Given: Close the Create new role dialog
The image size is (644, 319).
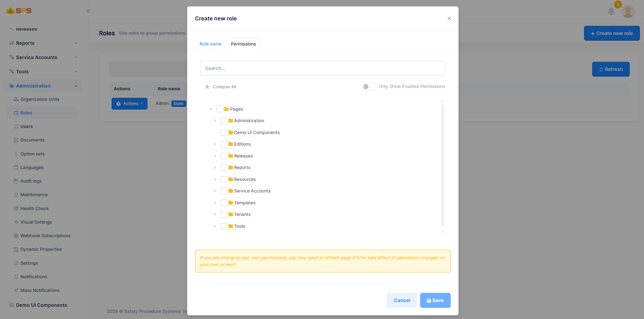Looking at the screenshot, I should 449,18.
